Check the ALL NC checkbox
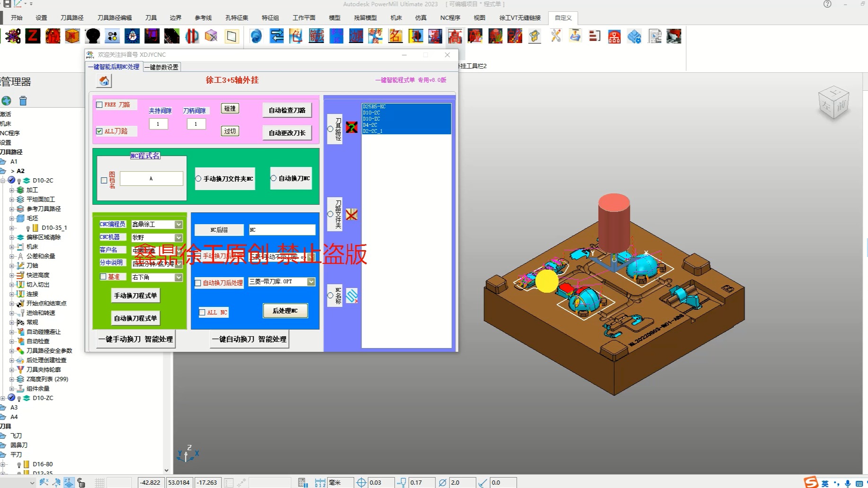The image size is (868, 488). tap(203, 313)
